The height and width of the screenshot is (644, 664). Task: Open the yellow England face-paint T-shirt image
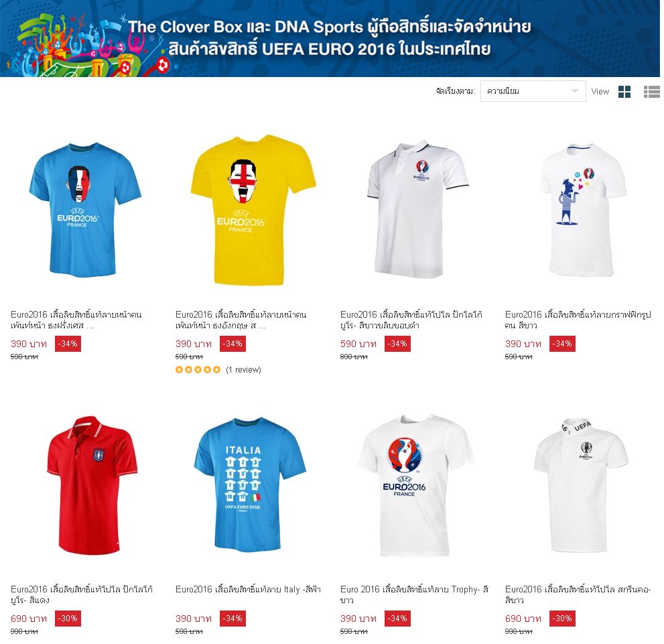253,210
